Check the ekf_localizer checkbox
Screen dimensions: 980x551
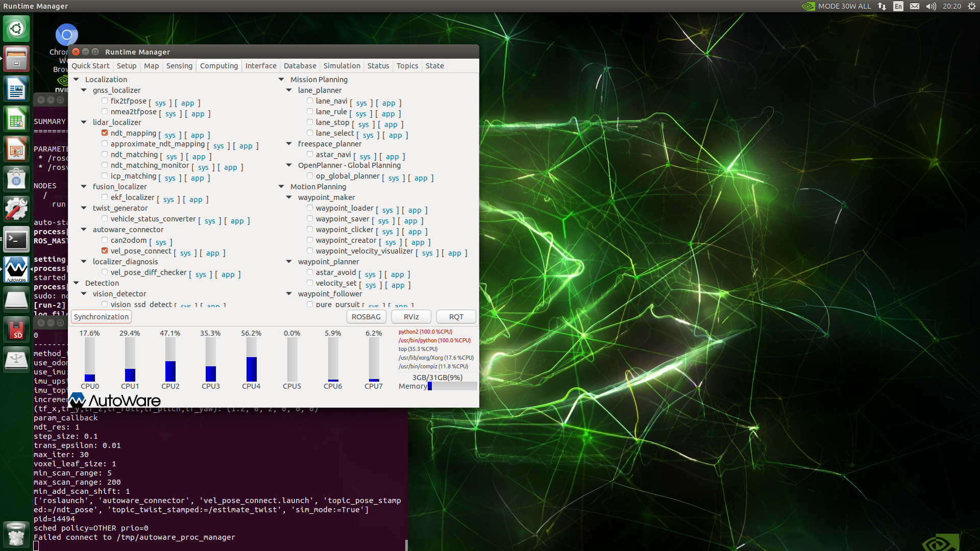(x=105, y=197)
